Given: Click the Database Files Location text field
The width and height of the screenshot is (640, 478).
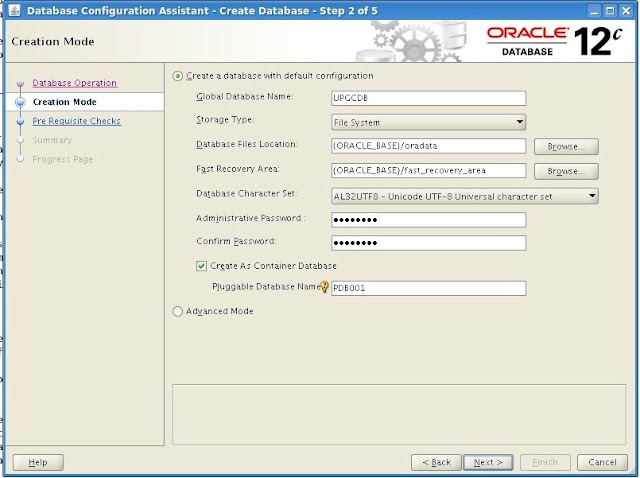Looking at the screenshot, I should (429, 146).
